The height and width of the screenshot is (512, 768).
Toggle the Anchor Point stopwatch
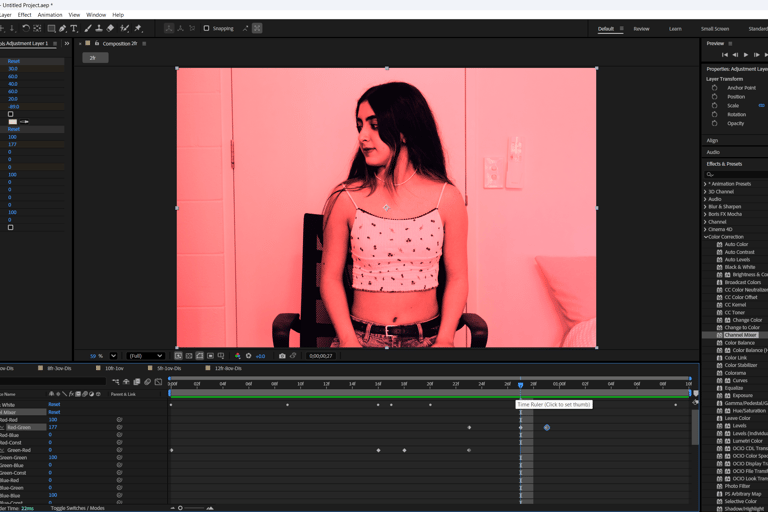click(715, 88)
